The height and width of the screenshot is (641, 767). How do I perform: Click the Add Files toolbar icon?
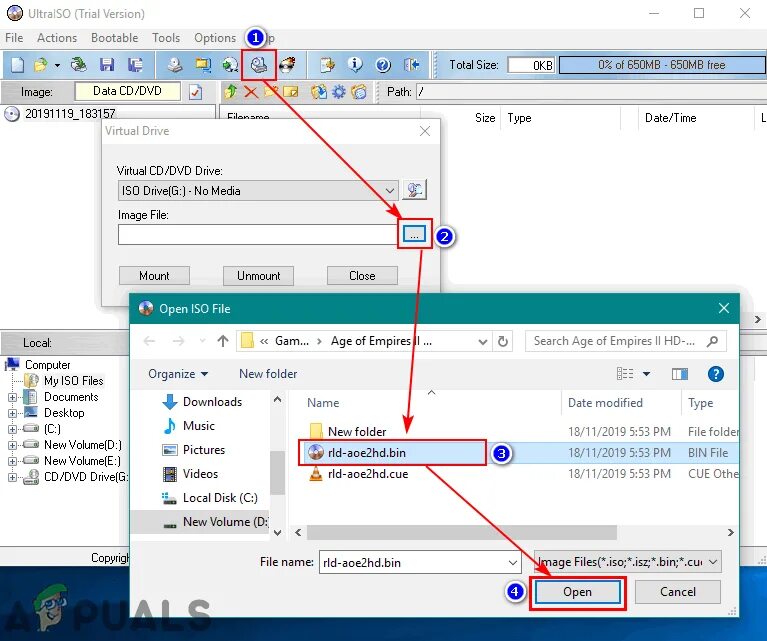(327, 65)
